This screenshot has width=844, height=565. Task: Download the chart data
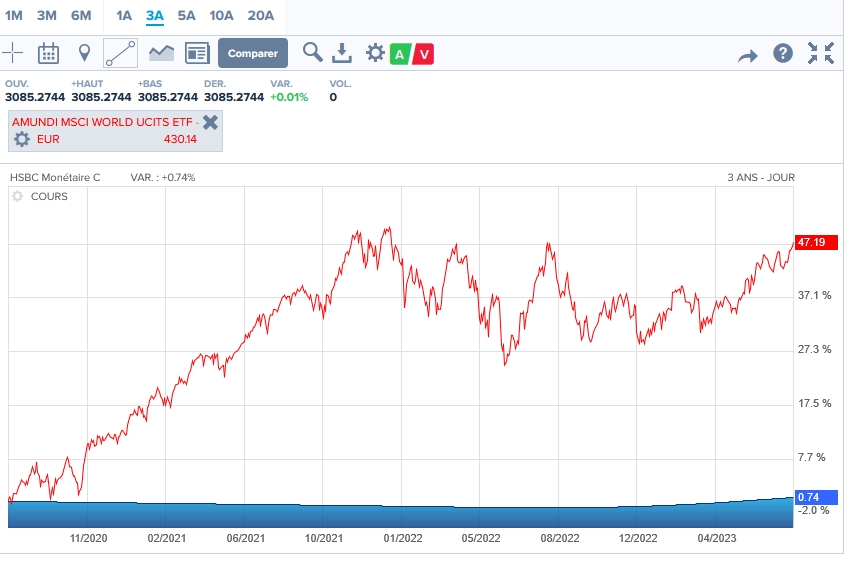(342, 53)
